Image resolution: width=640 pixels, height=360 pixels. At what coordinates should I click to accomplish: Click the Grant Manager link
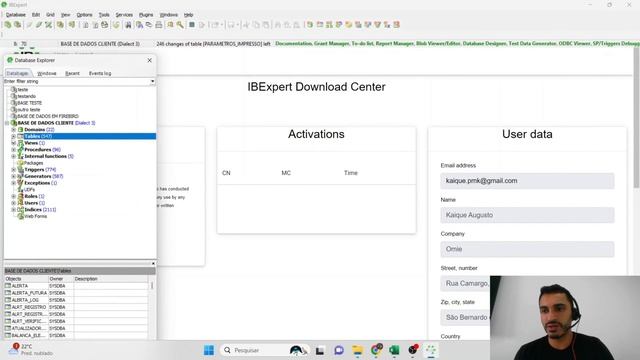point(331,44)
